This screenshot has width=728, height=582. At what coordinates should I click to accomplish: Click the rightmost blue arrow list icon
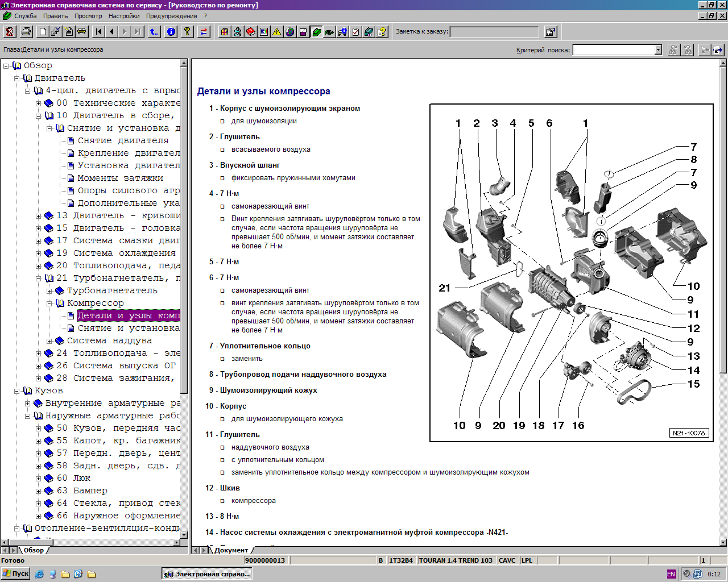pos(718,50)
